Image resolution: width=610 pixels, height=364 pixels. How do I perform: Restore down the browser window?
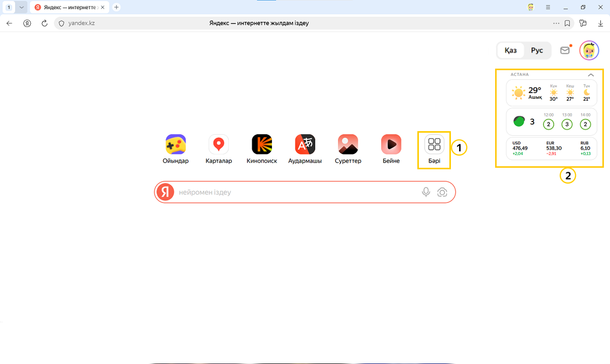[583, 7]
